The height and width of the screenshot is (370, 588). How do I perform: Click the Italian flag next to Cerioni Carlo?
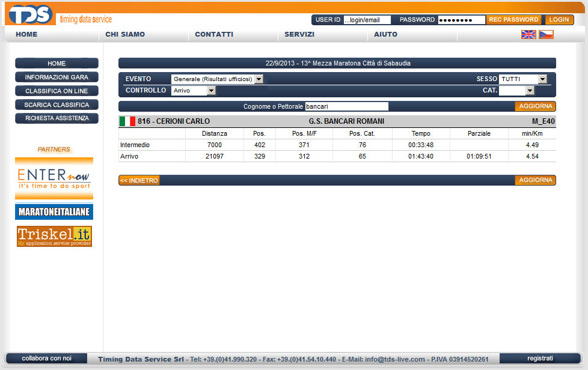pos(127,121)
